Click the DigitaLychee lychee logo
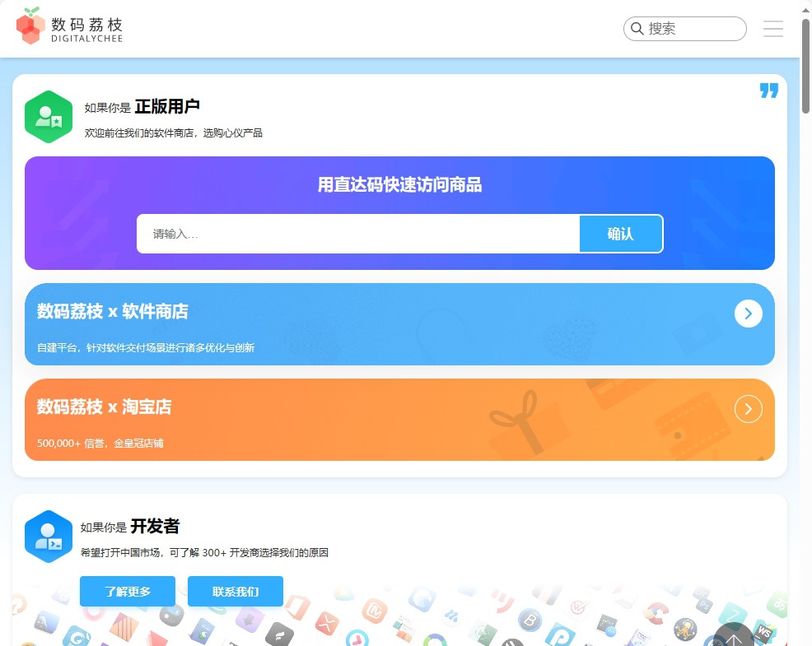This screenshot has width=812, height=646. [31, 26]
